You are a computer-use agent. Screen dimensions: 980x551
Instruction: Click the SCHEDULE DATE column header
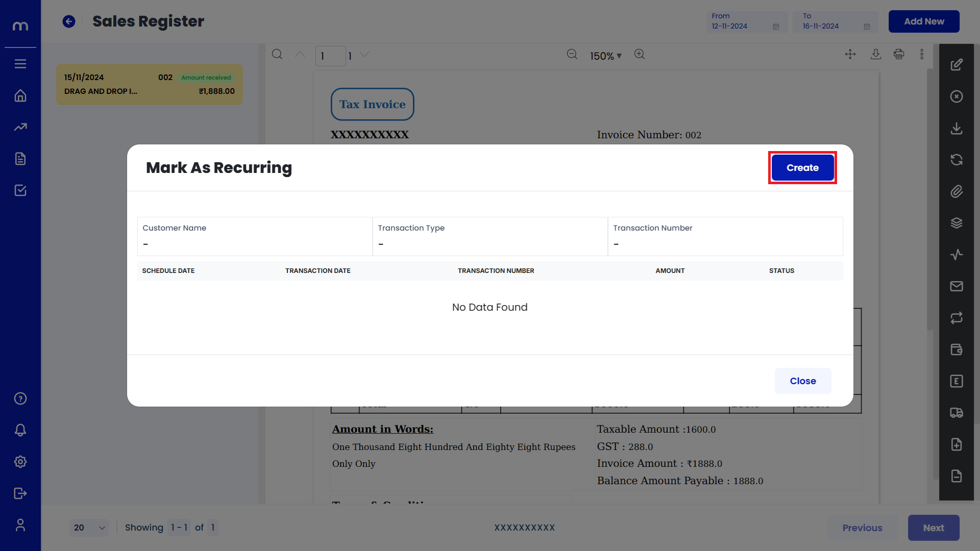168,270
